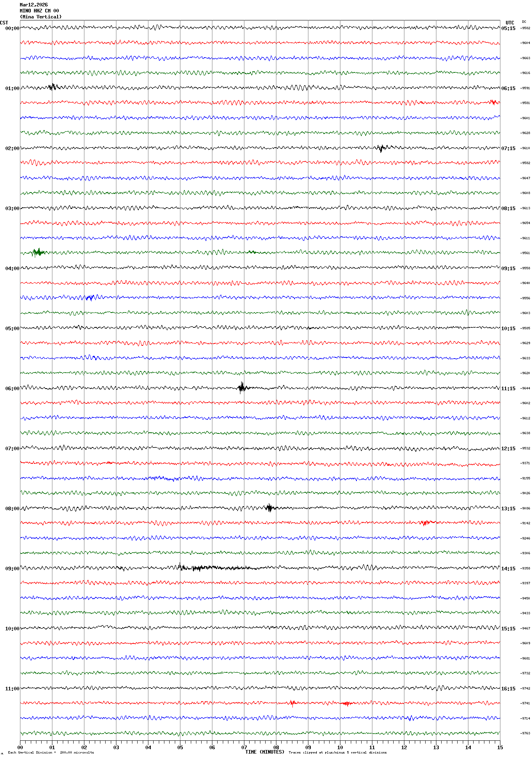The width and height of the screenshot is (532, 758).
Task: Click the green burst on the 03:45 trace
Action: pos(38,252)
